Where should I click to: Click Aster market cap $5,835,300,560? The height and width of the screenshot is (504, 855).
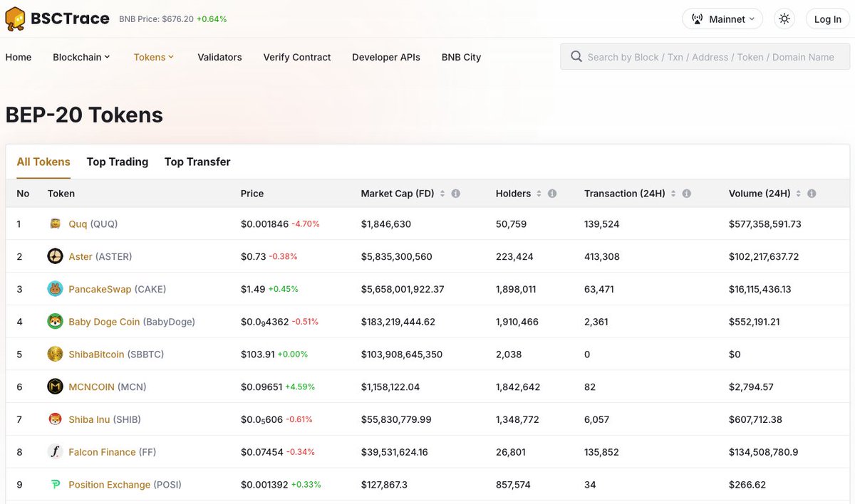[397, 256]
